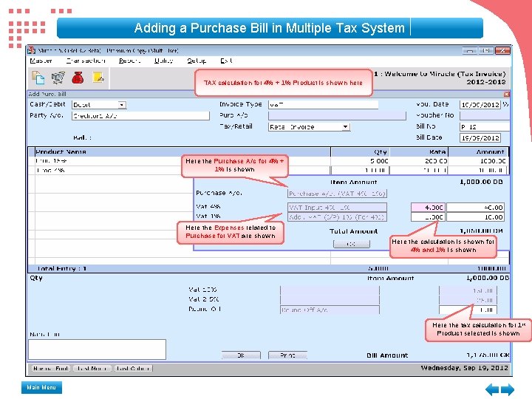This screenshot has height=399, width=532.
Task: Open the Exit menu
Action: 226,61
